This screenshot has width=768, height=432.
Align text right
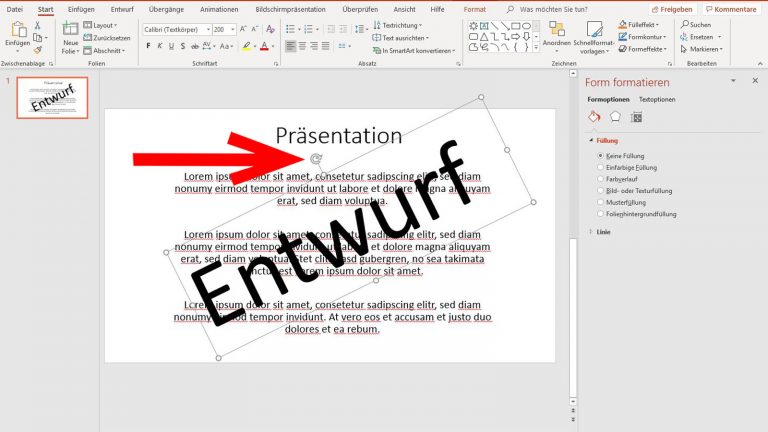tap(314, 46)
